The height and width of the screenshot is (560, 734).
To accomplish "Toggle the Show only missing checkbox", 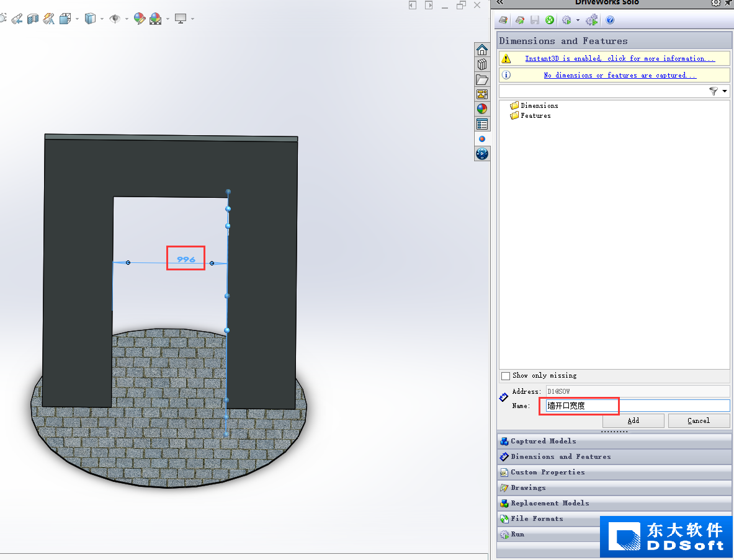I will point(506,376).
